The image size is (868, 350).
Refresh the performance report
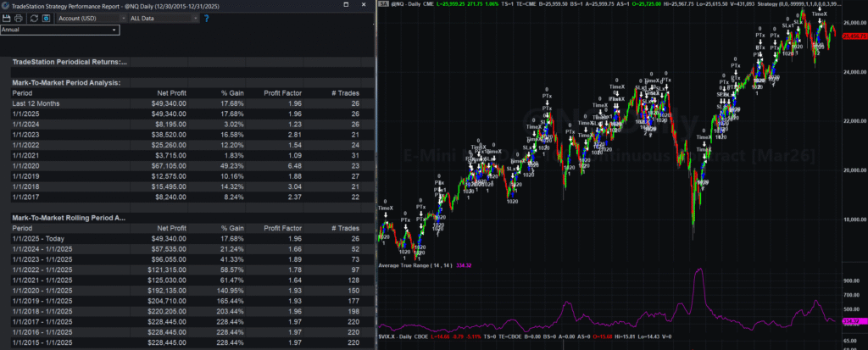coord(32,18)
